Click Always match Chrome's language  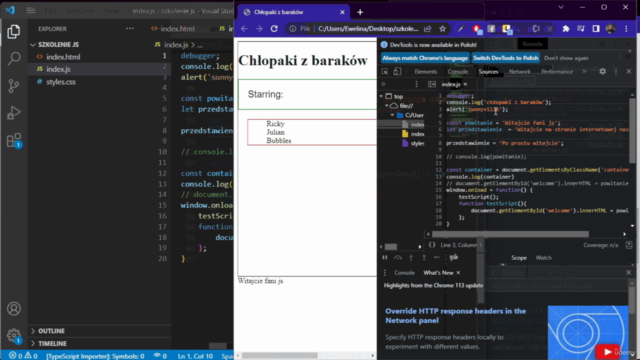point(425,58)
